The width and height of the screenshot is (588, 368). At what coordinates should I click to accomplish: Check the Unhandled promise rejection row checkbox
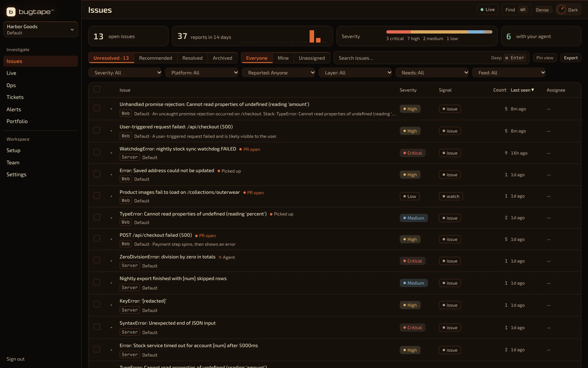(97, 108)
